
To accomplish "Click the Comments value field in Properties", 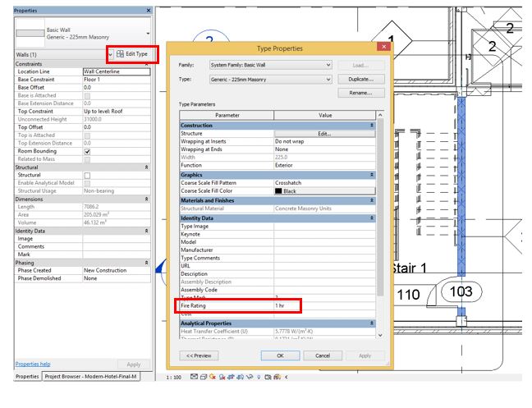I will click(117, 246).
